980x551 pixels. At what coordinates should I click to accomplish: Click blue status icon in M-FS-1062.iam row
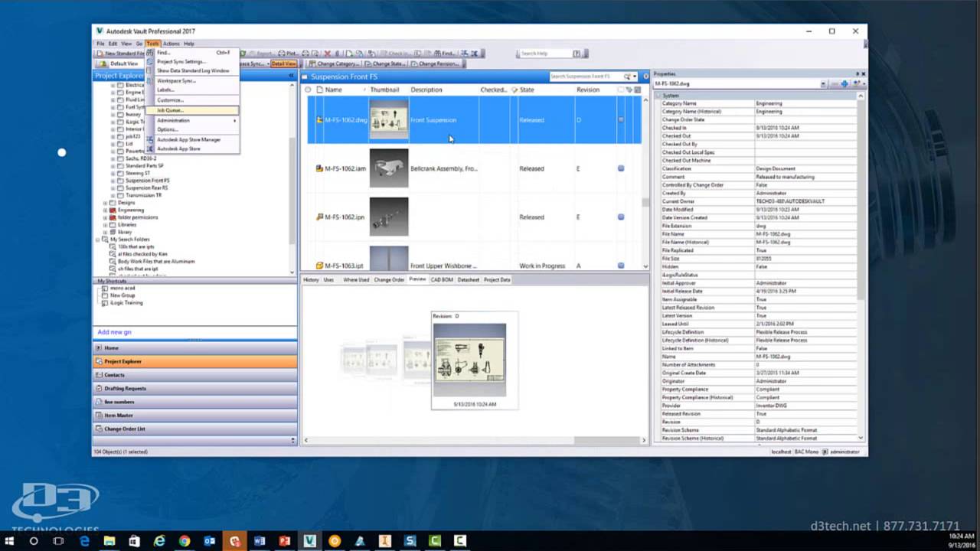(x=621, y=168)
